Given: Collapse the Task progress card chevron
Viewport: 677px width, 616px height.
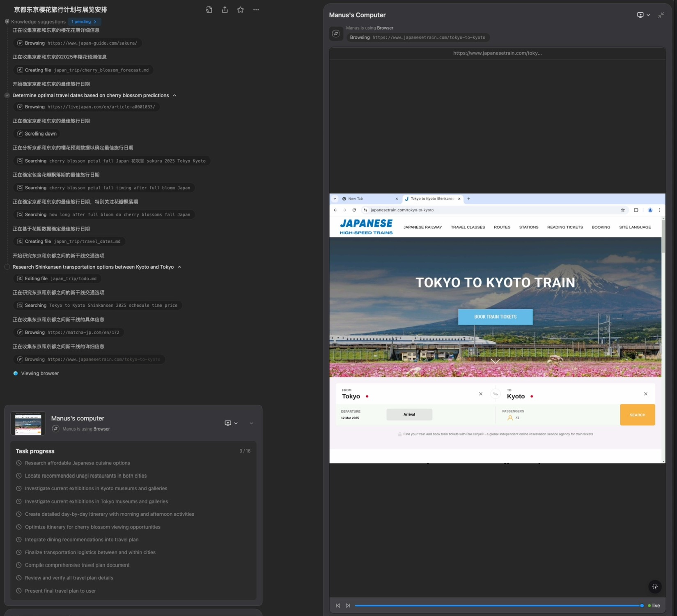Looking at the screenshot, I should pos(251,423).
